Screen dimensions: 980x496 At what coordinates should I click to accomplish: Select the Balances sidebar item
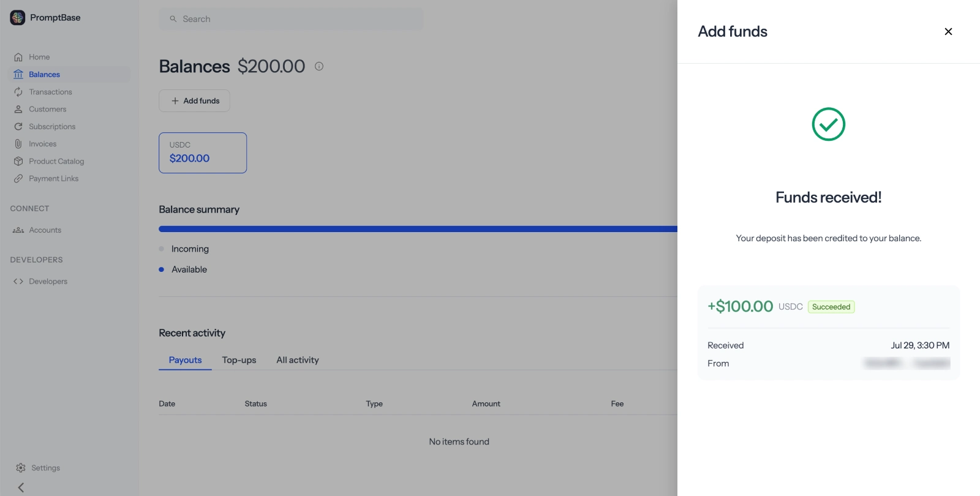point(69,75)
